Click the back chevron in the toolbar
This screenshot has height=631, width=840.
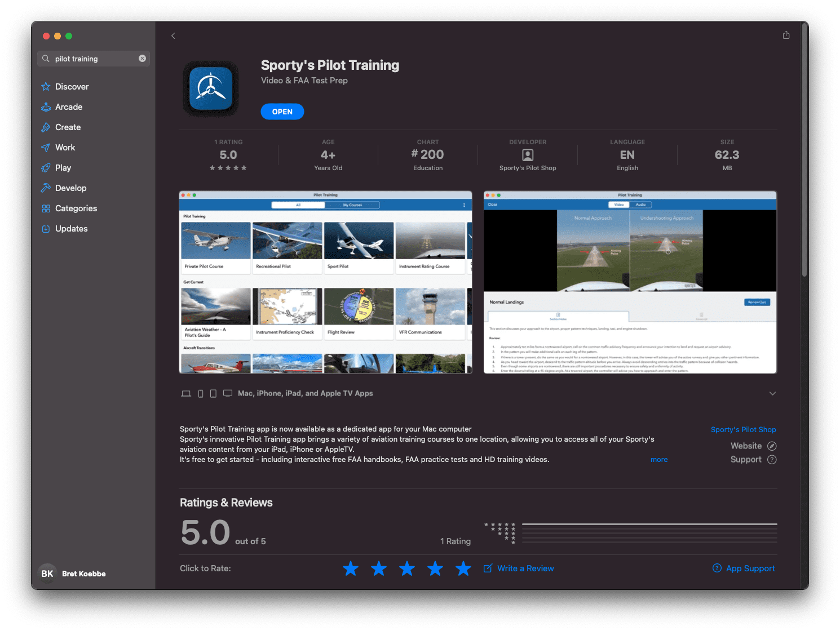[x=173, y=35]
